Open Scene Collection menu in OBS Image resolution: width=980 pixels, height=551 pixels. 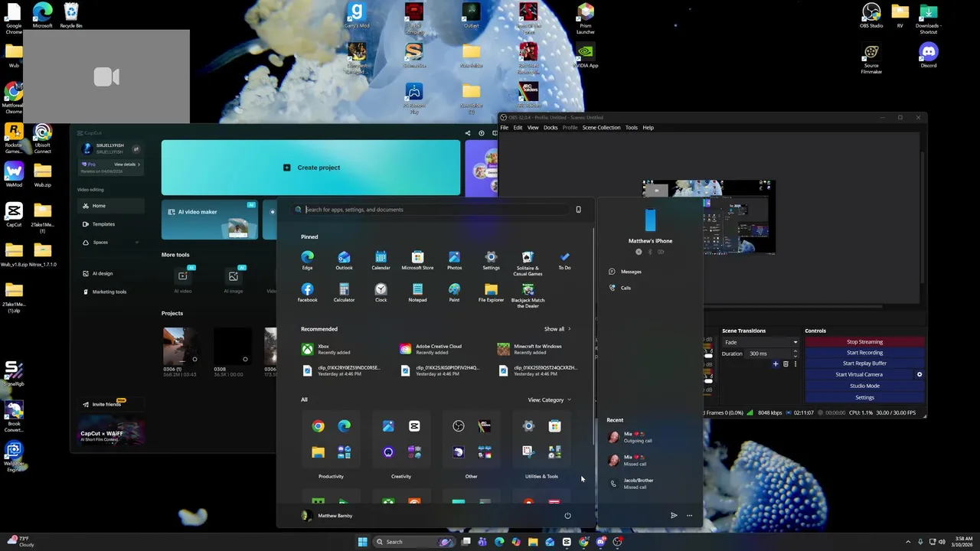(601, 128)
